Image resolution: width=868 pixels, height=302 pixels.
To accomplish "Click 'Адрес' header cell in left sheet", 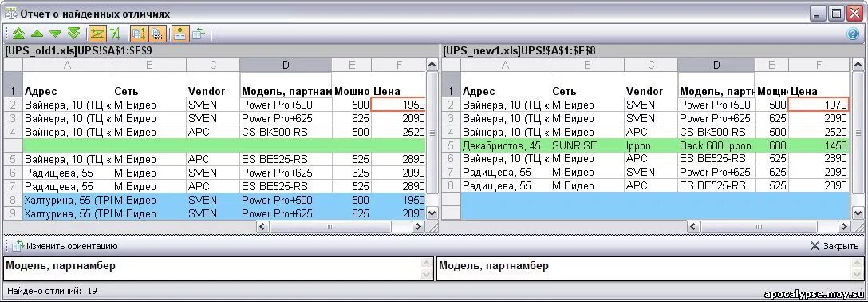I will pyautogui.click(x=68, y=85).
